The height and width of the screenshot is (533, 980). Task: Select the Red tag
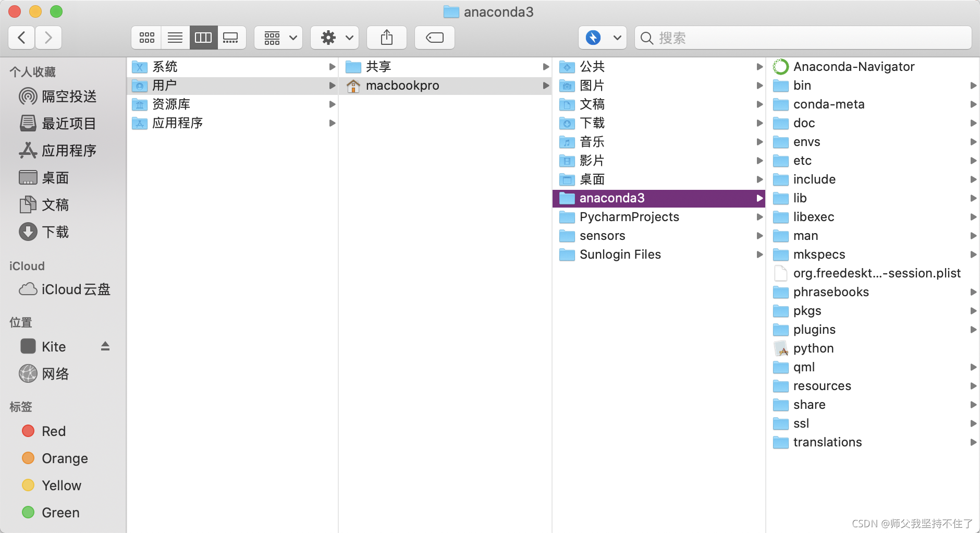point(63,431)
